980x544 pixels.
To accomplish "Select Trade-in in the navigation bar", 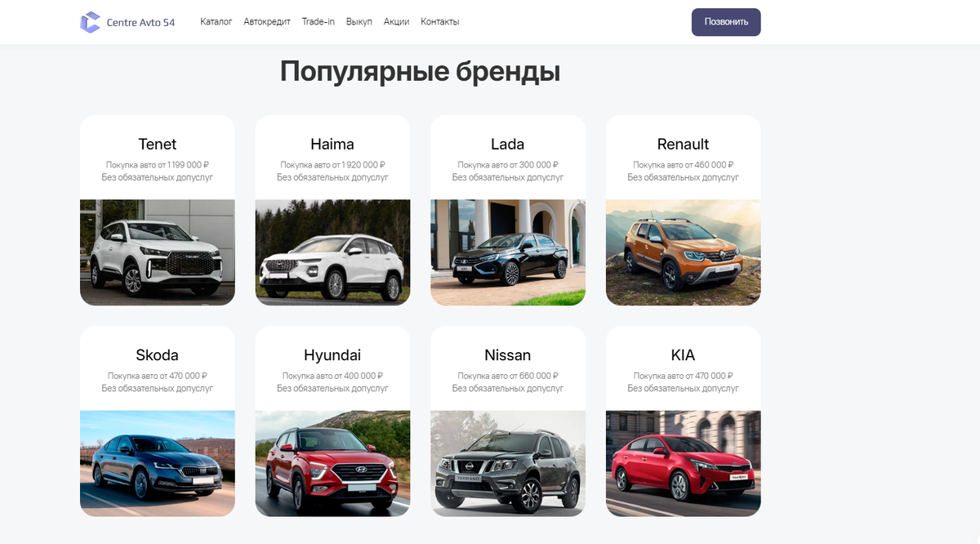I will coord(318,22).
